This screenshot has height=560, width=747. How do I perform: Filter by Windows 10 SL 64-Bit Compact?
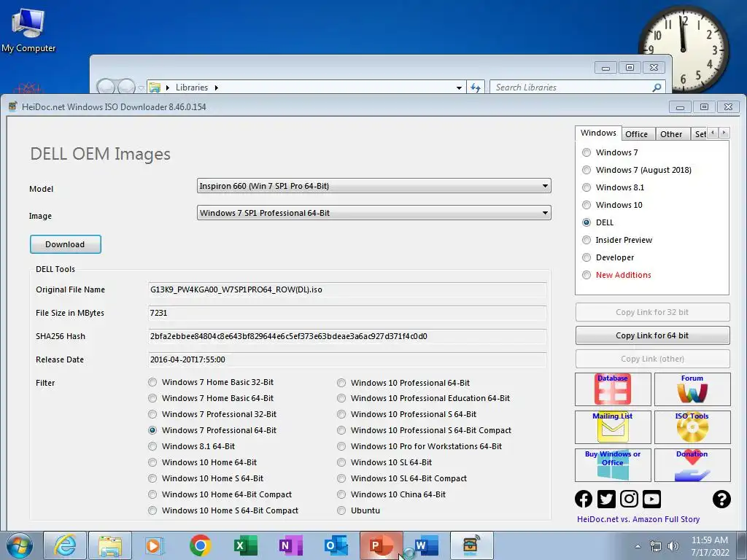click(x=341, y=478)
